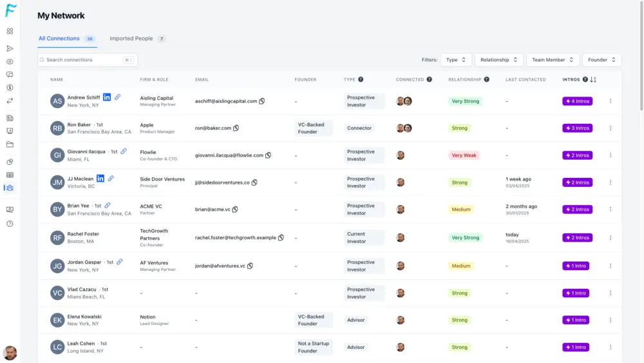Image resolution: width=644 pixels, height=363 pixels.
Task: Open the help question mark in sidebar
Action: click(10, 224)
